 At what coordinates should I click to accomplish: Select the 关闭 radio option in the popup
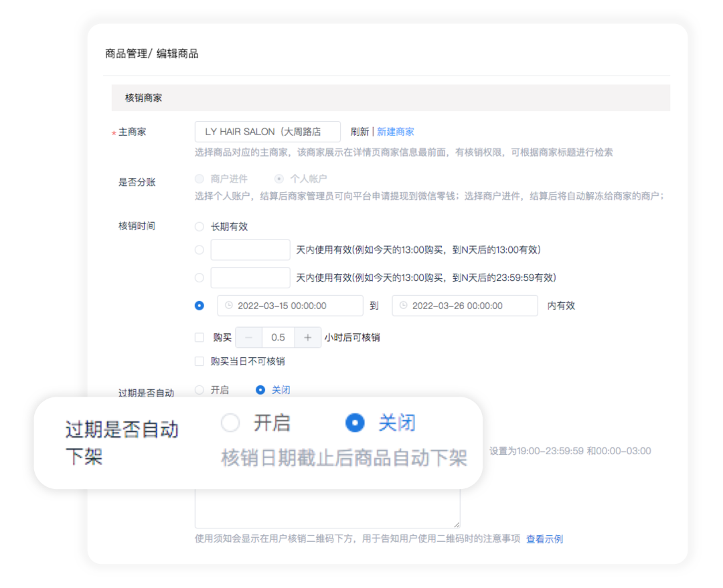355,423
